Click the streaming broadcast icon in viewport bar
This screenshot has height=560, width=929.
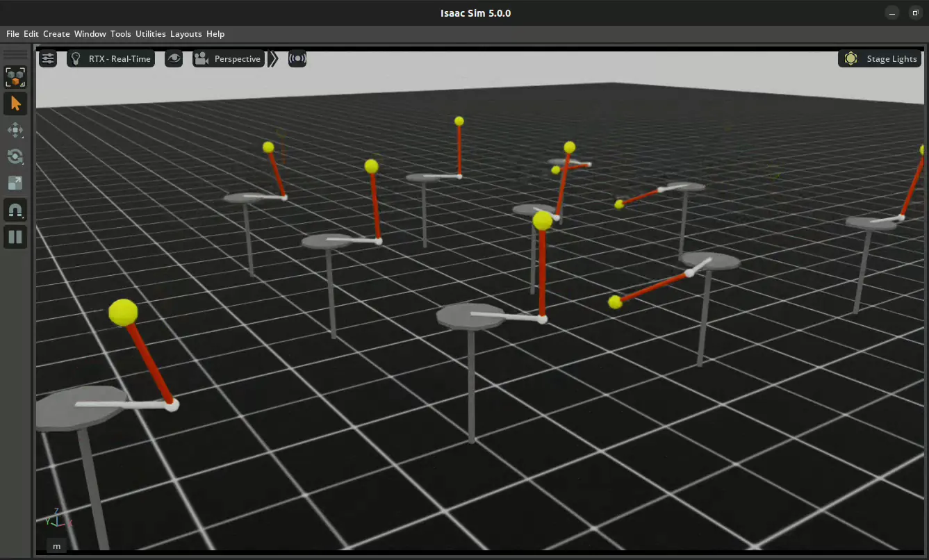(x=297, y=59)
